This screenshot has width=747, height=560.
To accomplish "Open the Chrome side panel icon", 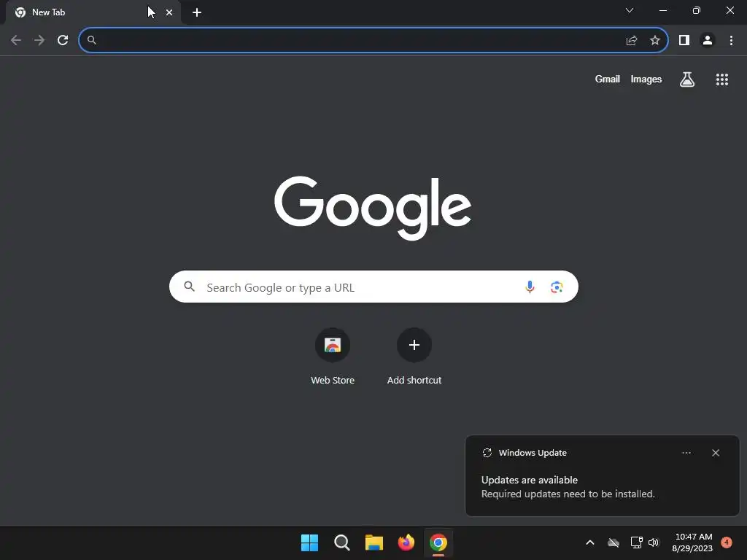I will tap(684, 41).
